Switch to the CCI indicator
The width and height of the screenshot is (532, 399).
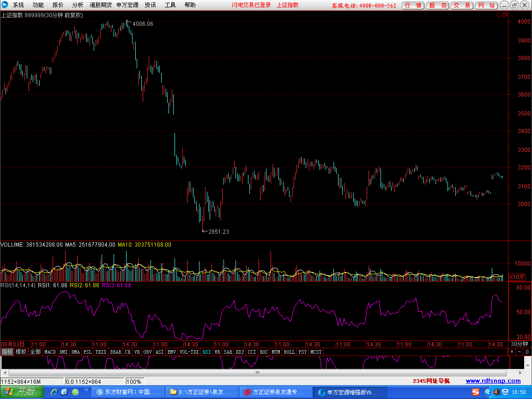[x=252, y=352]
